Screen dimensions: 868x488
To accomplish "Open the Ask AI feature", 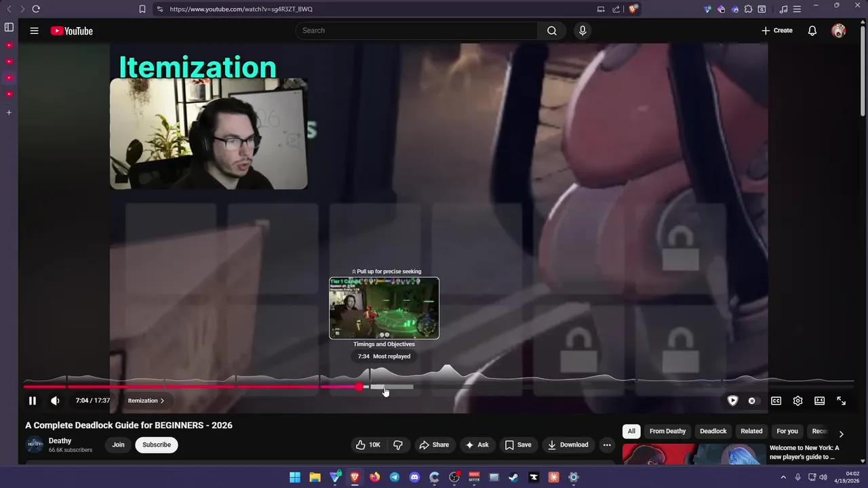I will [x=477, y=445].
